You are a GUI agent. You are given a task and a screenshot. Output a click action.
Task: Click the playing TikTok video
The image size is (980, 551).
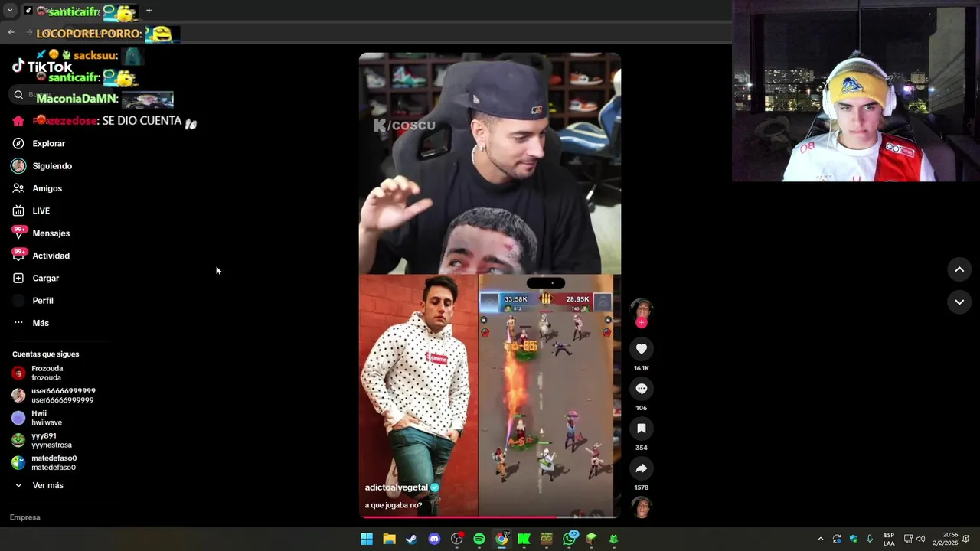coord(490,285)
